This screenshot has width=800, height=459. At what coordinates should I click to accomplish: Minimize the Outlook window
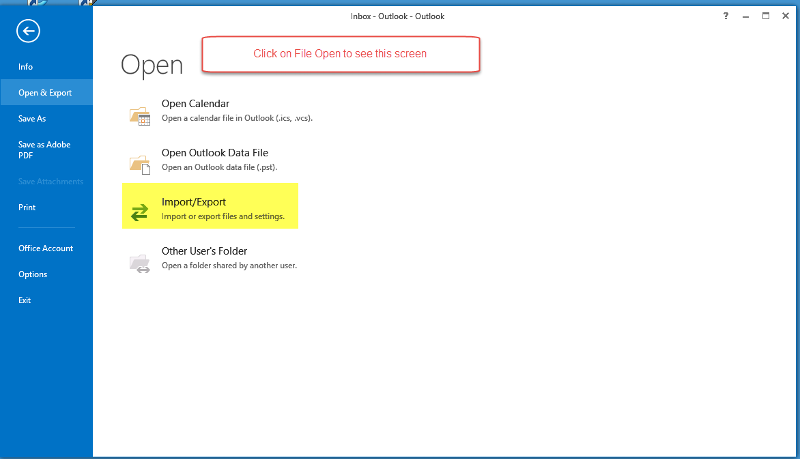tap(746, 16)
